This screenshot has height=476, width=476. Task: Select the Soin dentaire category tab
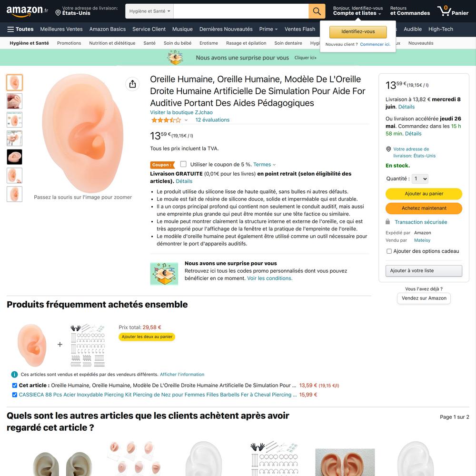coord(288,43)
